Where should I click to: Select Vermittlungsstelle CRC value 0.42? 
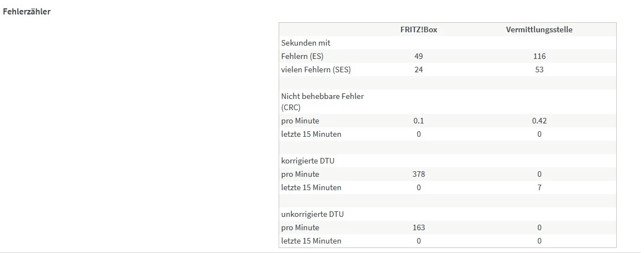point(539,121)
